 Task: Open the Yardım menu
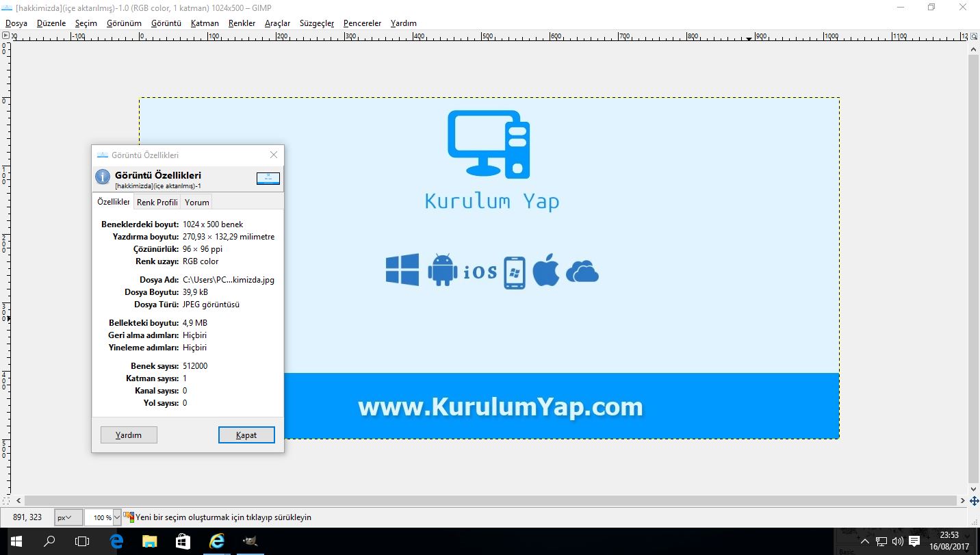404,23
